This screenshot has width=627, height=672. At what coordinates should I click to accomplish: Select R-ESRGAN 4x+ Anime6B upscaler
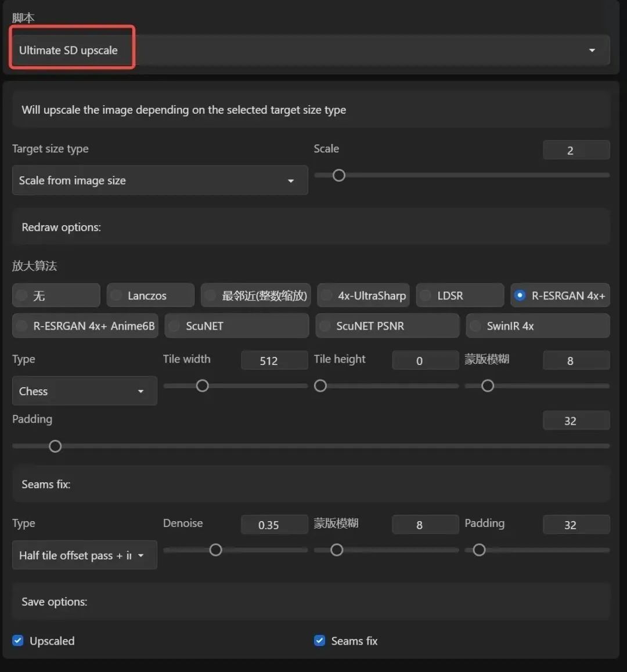(85, 326)
